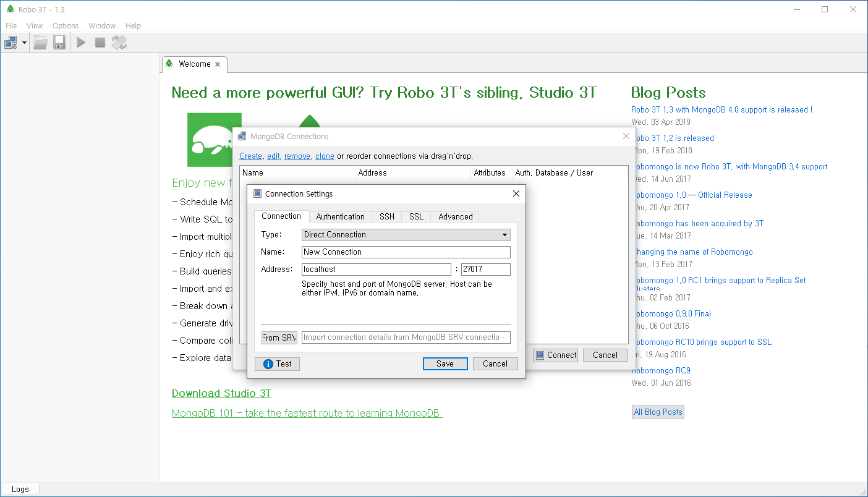The width and height of the screenshot is (868, 497).
Task: Open the Window menu
Action: [x=102, y=25]
